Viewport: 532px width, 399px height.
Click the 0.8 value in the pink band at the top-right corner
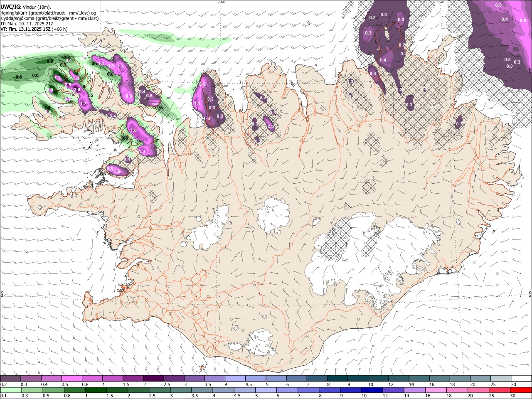[x=523, y=20]
